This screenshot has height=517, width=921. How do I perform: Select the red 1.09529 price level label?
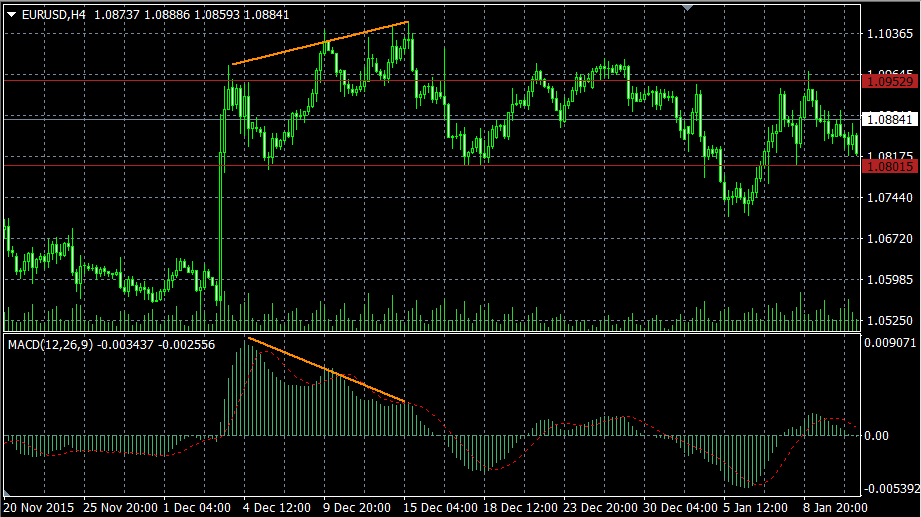click(x=888, y=80)
